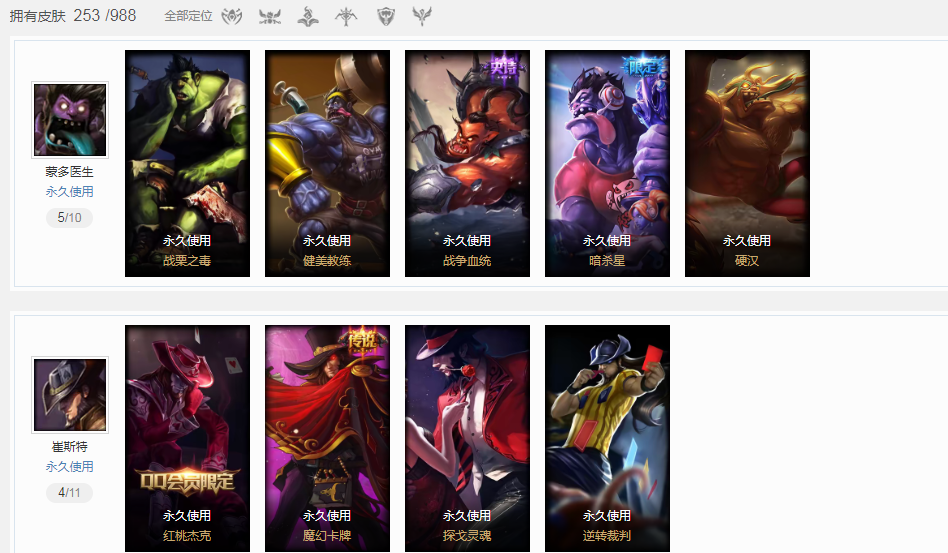Open the 魔幻卡牌 legendary skin card
The width and height of the screenshot is (948, 553).
327,438
